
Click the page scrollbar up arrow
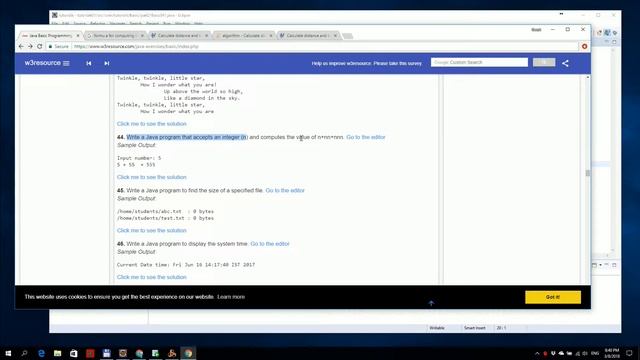pos(588,78)
